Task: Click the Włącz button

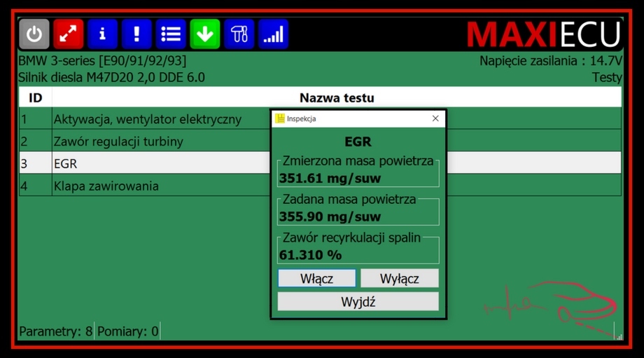Action: 316,278
